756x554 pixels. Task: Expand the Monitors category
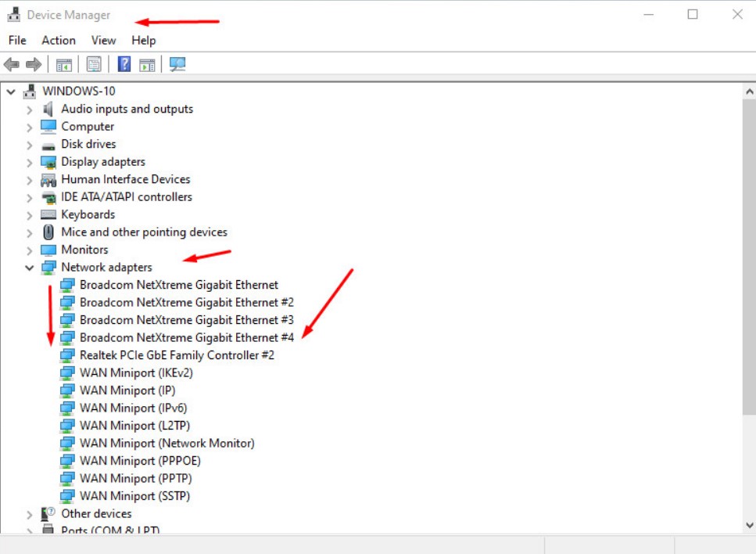click(x=30, y=250)
